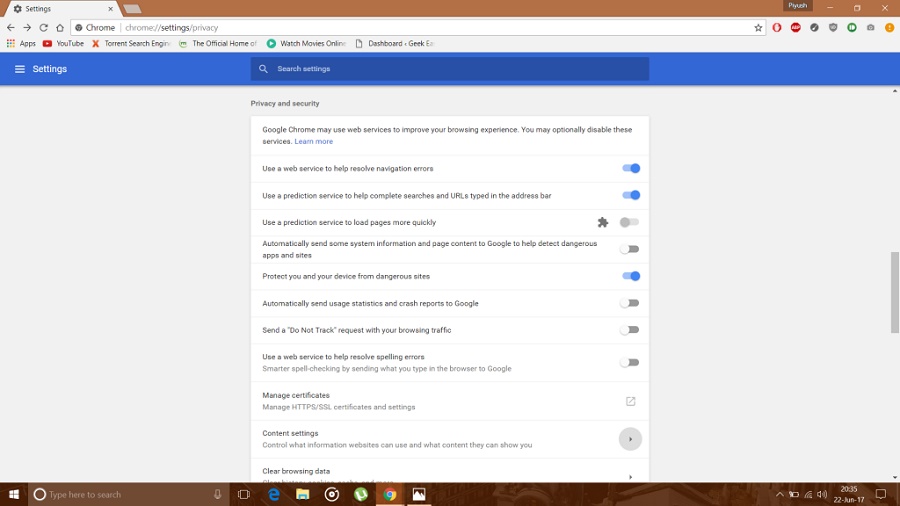Open the Watch Movies Online bookmark
Screen dimensions: 900x506
(x=307, y=44)
